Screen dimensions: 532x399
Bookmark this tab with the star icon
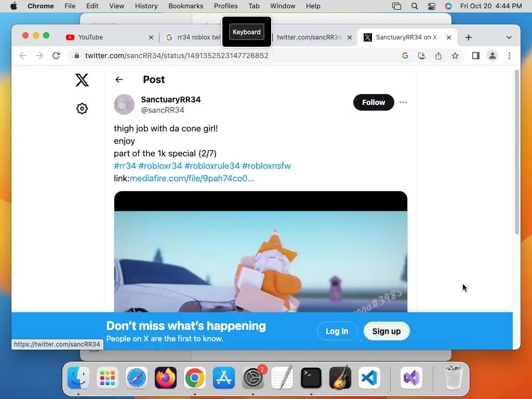click(x=455, y=56)
